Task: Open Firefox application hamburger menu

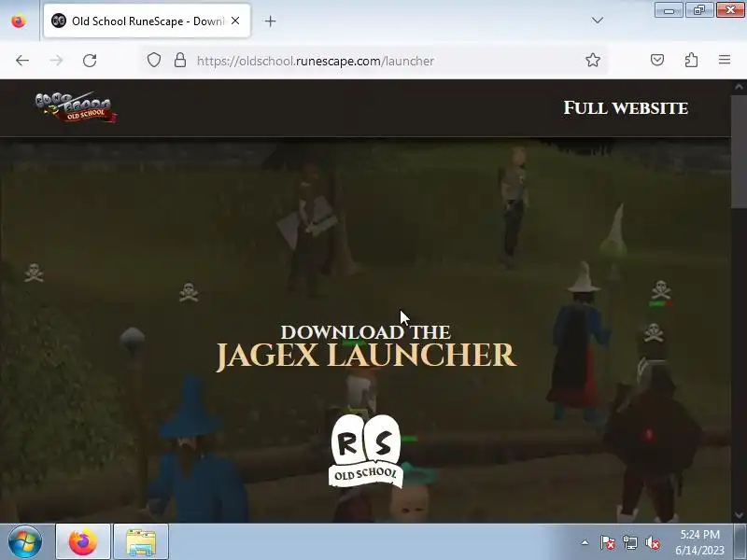Action: pyautogui.click(x=725, y=60)
